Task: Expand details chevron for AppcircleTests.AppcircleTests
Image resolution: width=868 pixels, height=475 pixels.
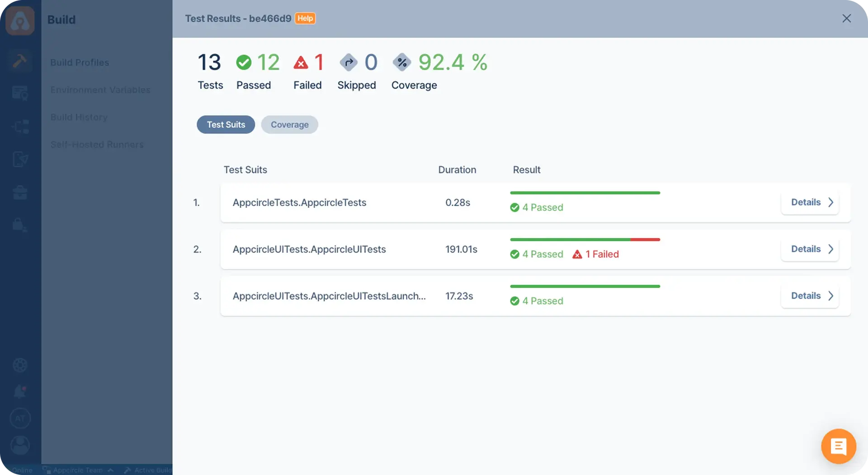Action: point(830,202)
